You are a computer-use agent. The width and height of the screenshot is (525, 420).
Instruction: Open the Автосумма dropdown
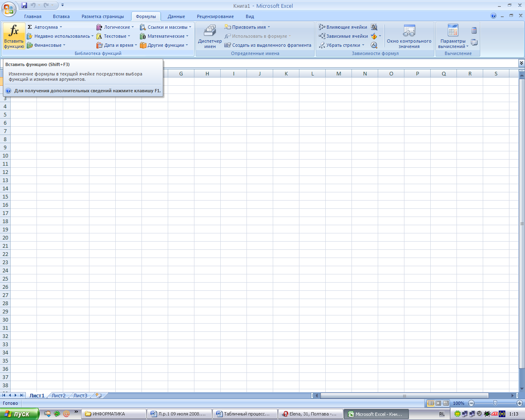[44, 27]
